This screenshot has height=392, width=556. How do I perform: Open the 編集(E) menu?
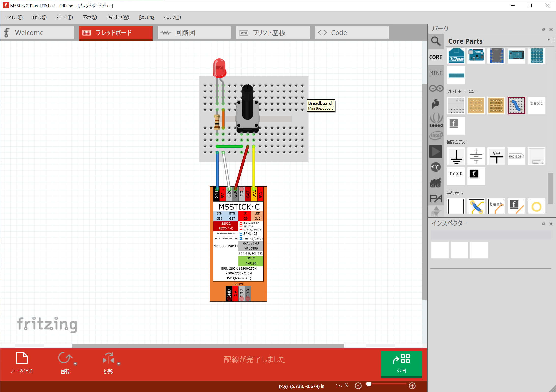coord(40,17)
